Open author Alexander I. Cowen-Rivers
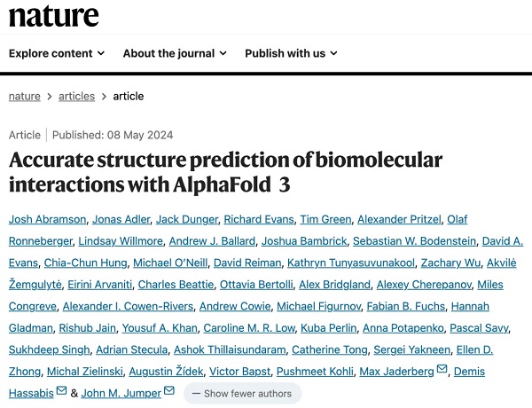The width and height of the screenshot is (532, 408). tap(125, 306)
